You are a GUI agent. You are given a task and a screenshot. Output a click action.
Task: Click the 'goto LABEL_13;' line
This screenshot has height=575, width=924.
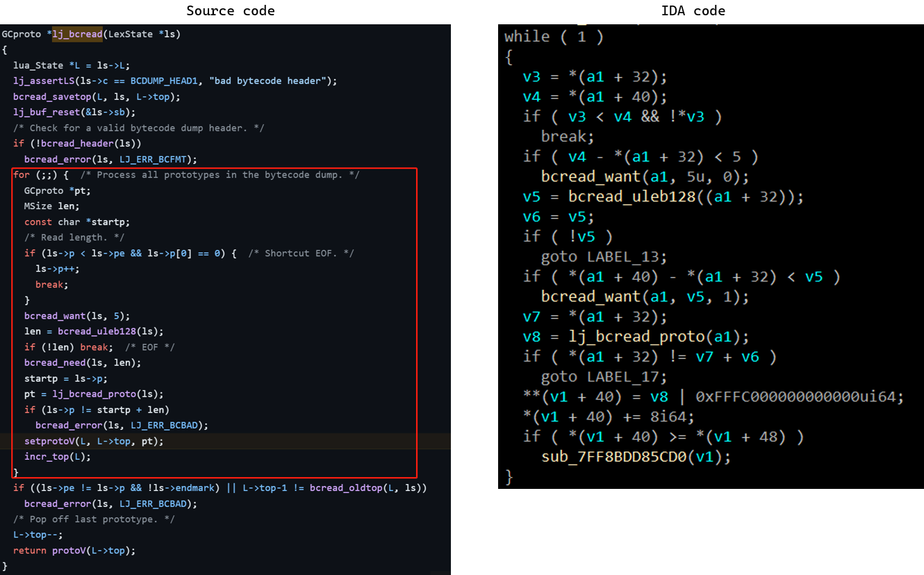click(x=604, y=256)
